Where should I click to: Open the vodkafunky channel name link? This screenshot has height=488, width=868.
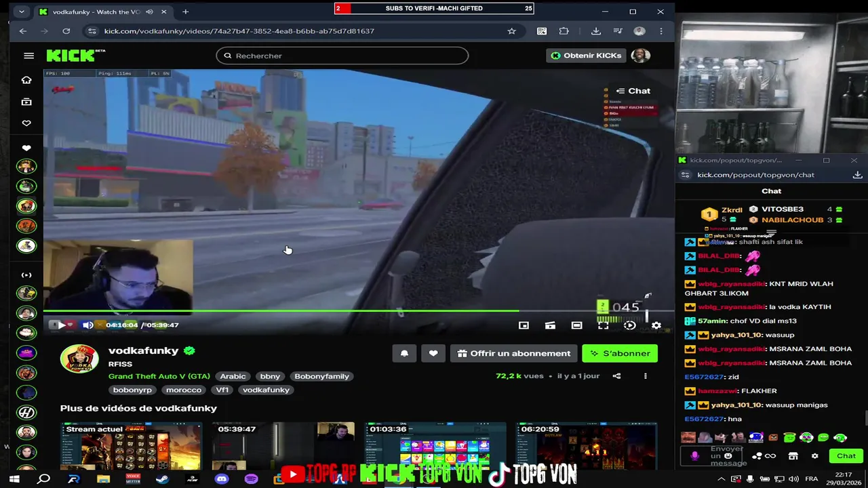pos(143,351)
